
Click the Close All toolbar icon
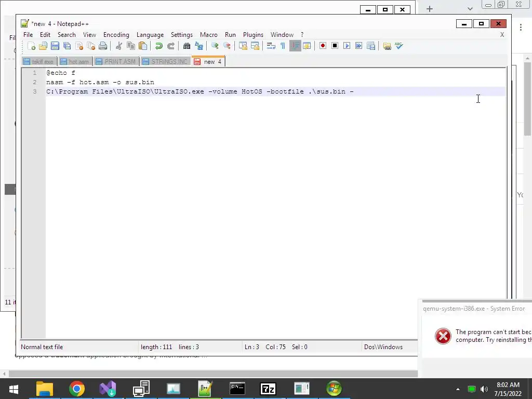coord(91,46)
